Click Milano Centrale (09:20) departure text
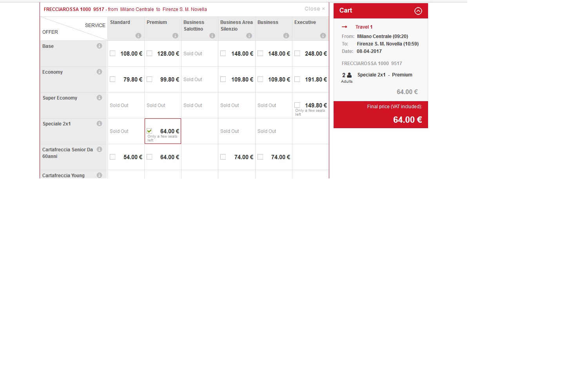588x392 pixels. 383,36
